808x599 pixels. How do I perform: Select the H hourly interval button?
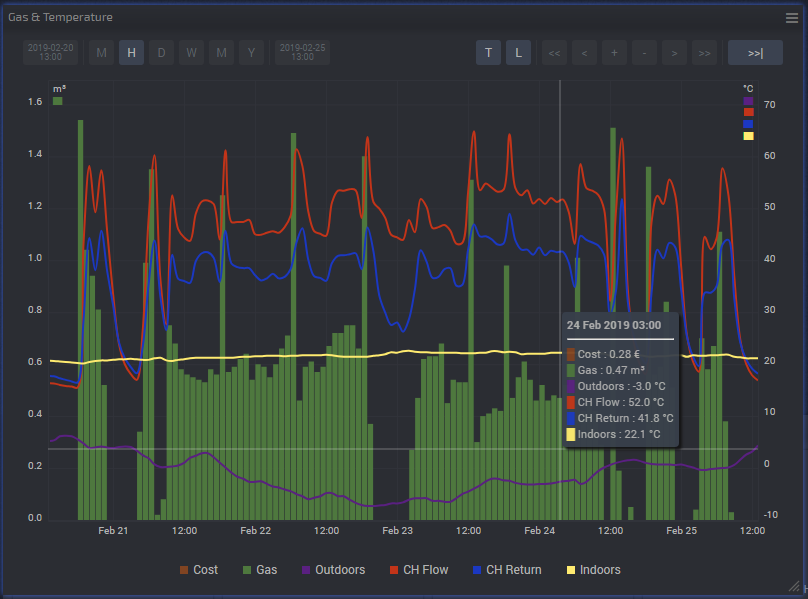pyautogui.click(x=131, y=53)
